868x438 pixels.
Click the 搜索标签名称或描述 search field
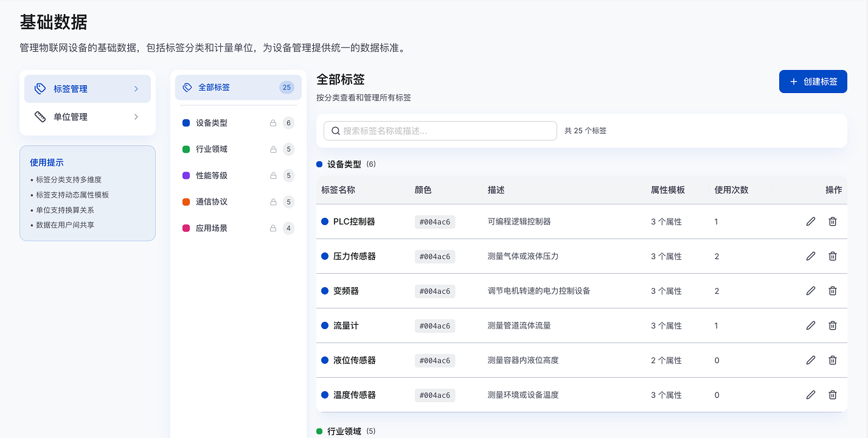click(440, 131)
